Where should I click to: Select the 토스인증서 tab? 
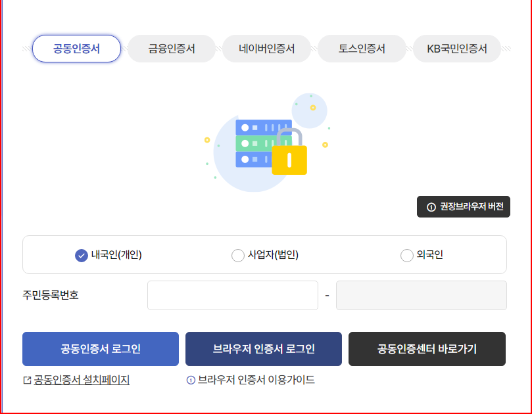[362, 48]
